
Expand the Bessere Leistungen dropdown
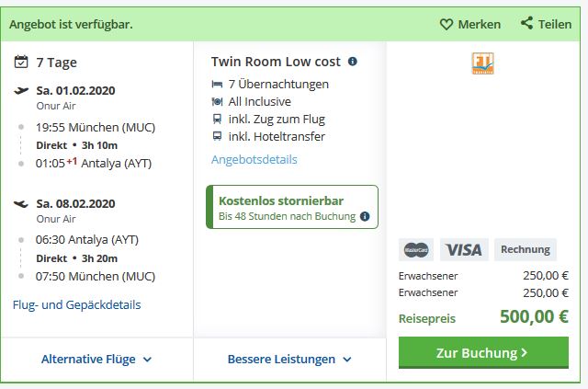click(x=289, y=360)
